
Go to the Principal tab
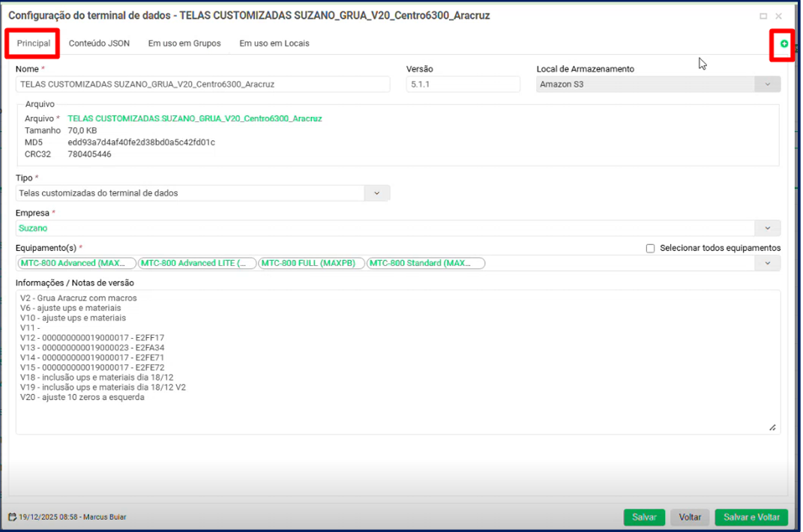click(34, 43)
